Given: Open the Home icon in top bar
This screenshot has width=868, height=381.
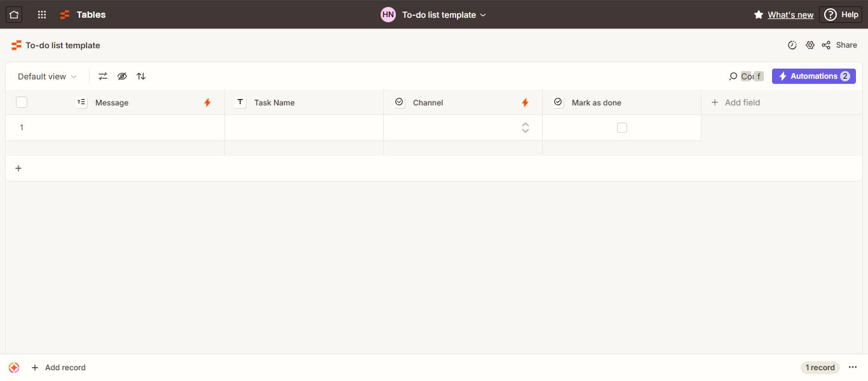Looking at the screenshot, I should click(14, 15).
